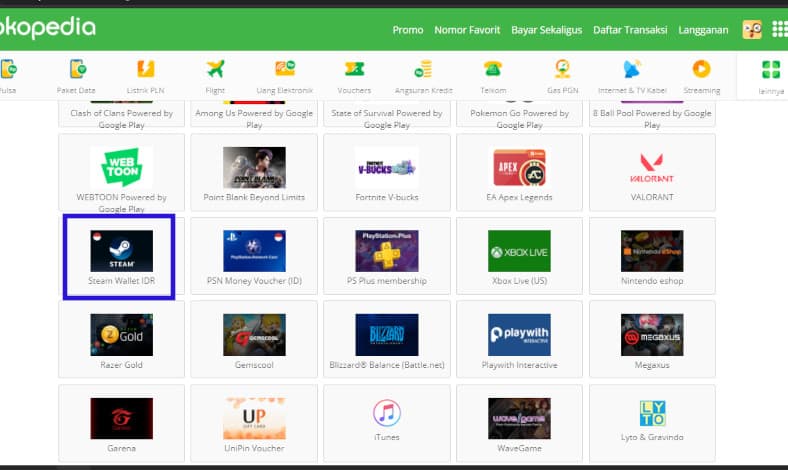Image resolution: width=788 pixels, height=470 pixels.
Task: Select the WaveGame voucher
Action: click(x=519, y=423)
